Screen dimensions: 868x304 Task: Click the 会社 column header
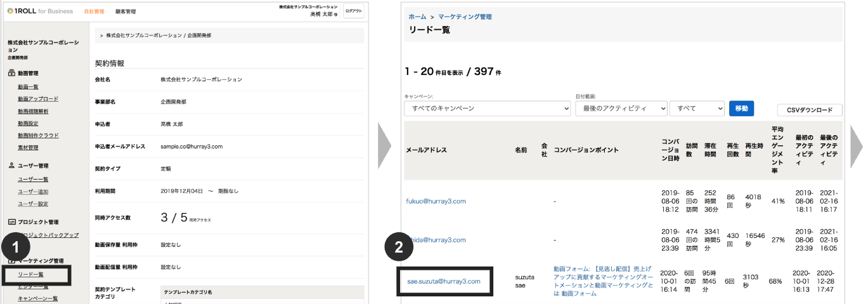point(544,150)
